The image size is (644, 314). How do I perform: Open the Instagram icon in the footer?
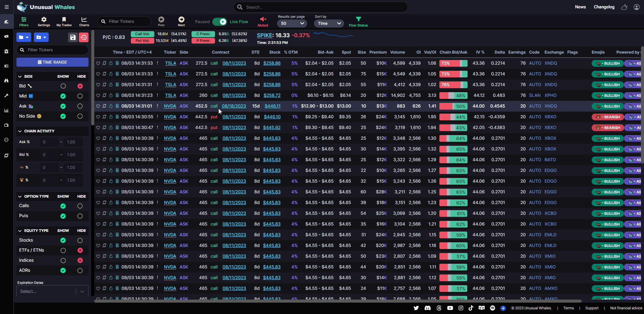(461, 308)
